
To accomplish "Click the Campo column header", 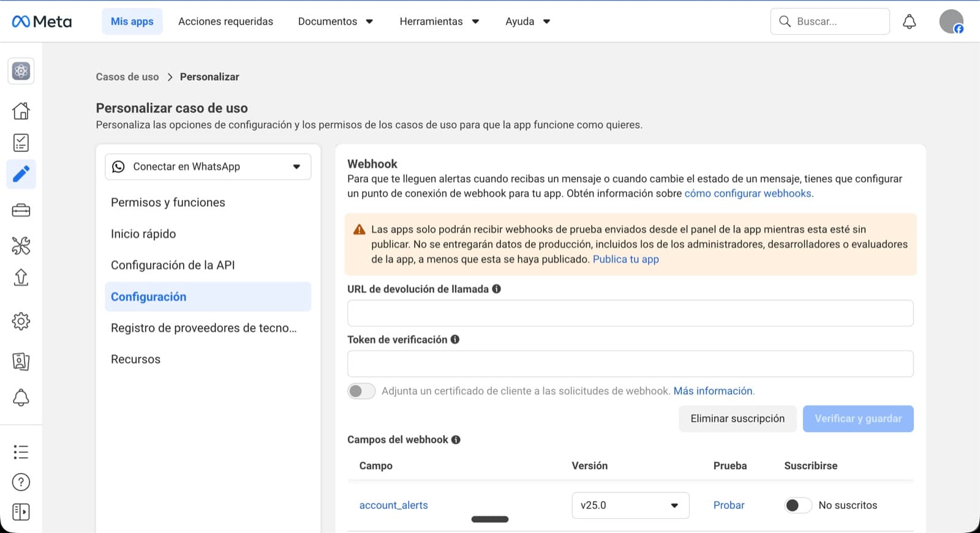I will click(376, 466).
